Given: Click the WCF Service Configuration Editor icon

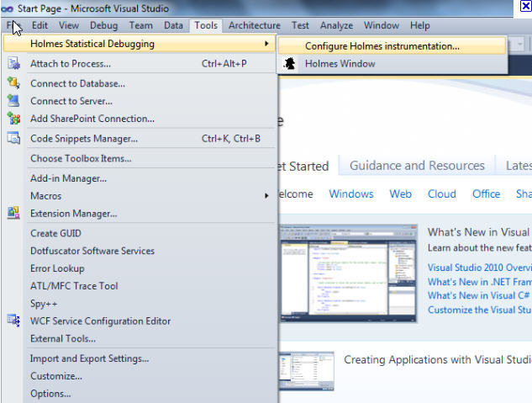Looking at the screenshot, I should pos(14,321).
